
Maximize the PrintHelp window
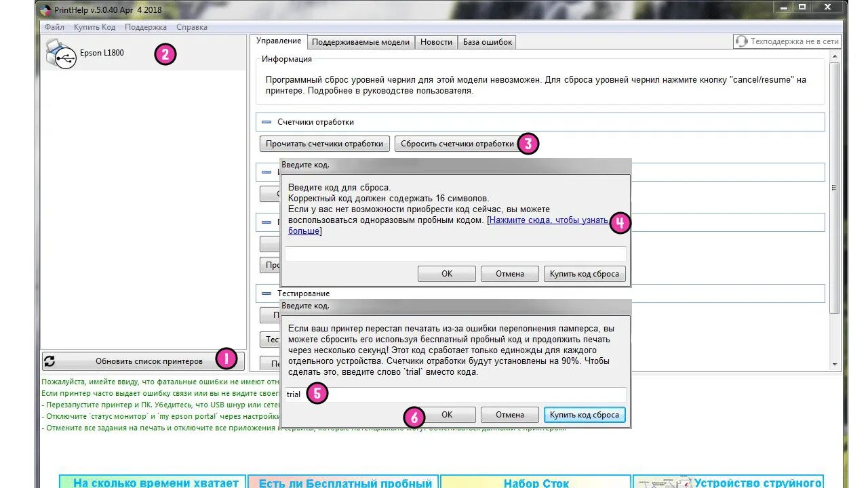pos(802,6)
